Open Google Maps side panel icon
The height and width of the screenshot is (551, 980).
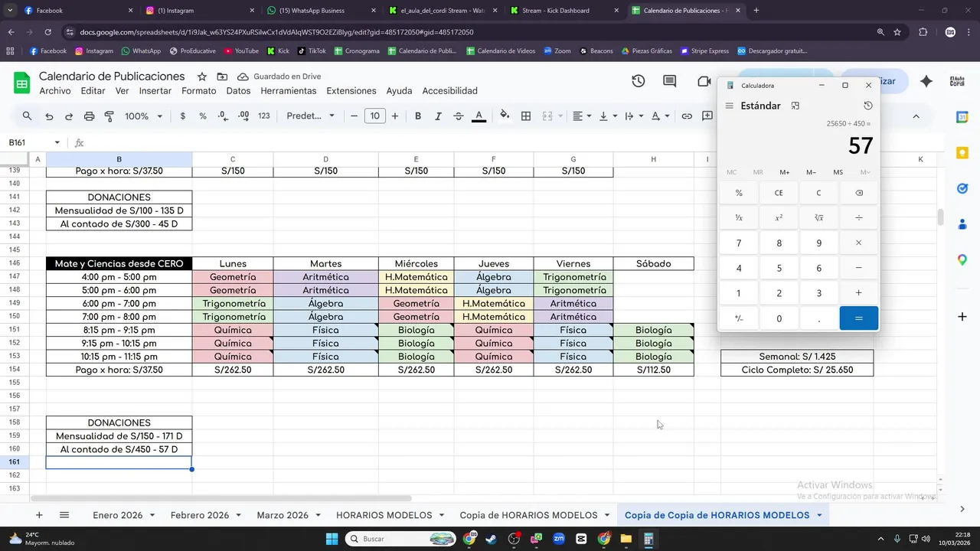pyautogui.click(x=962, y=260)
